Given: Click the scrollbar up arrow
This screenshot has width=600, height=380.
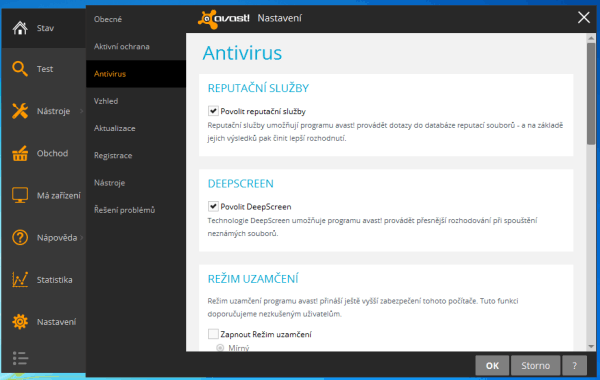Looking at the screenshot, I should 591,38.
